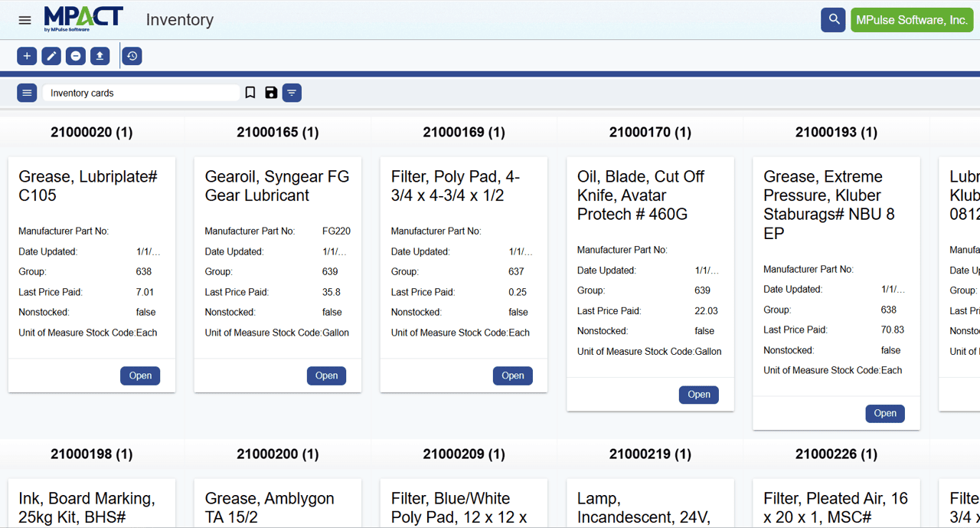Open the Grease, Lubriplate# C105 card
Image resolution: width=980 pixels, height=528 pixels.
[x=140, y=376]
